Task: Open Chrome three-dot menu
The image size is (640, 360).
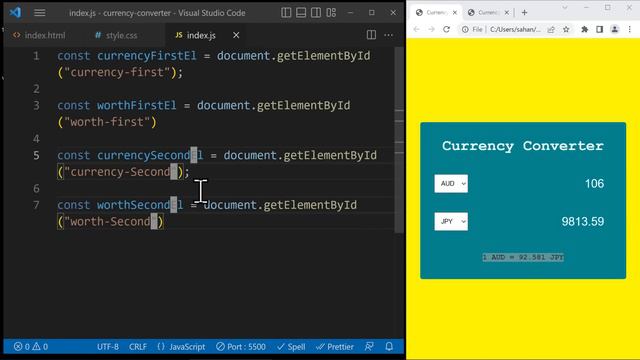Action: pyautogui.click(x=630, y=29)
